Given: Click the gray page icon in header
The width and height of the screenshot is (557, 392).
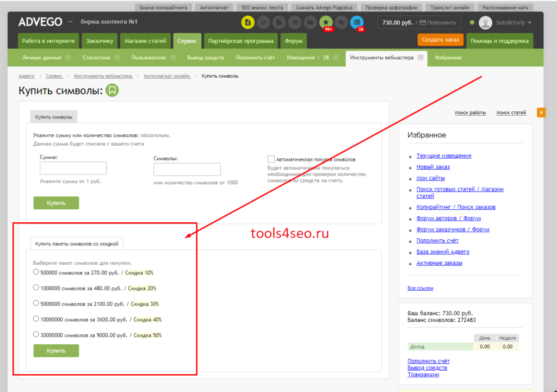Looking at the screenshot, I should pos(279,22).
